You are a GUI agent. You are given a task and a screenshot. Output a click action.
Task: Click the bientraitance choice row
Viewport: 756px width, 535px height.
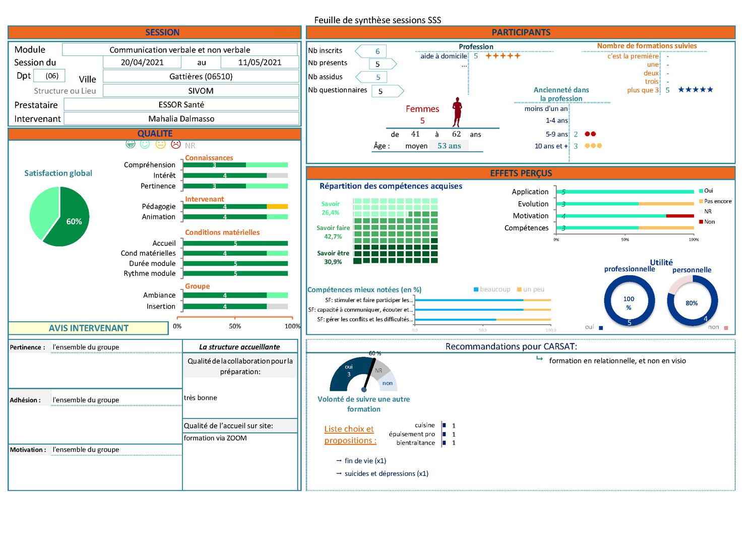point(426,443)
